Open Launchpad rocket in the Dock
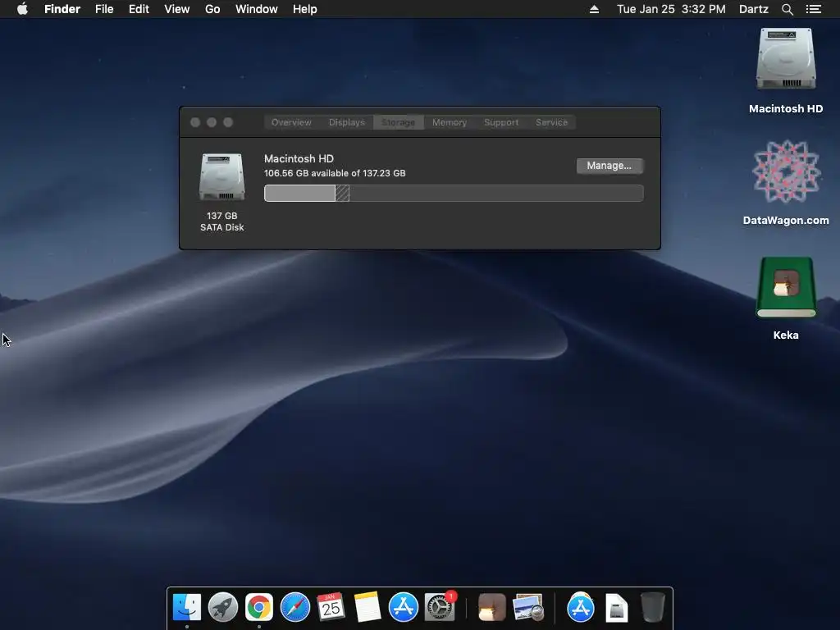This screenshot has width=840, height=630. click(223, 607)
